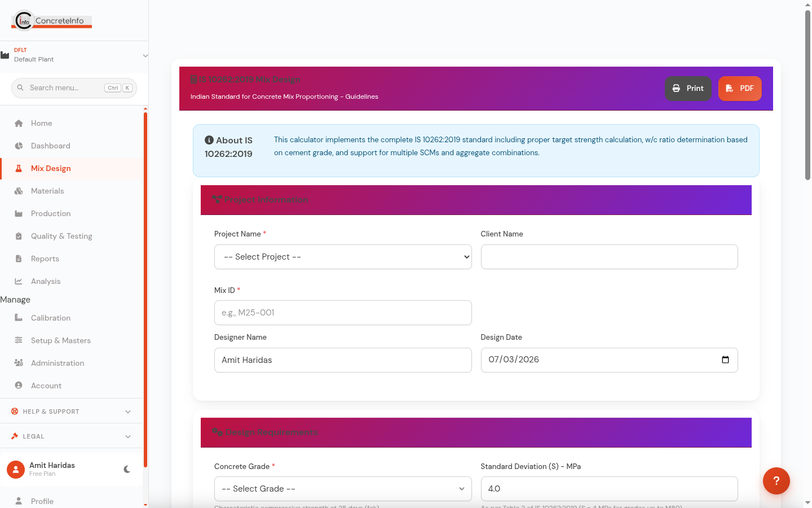The width and height of the screenshot is (812, 508).
Task: Click the Search menu field
Action: [74, 88]
